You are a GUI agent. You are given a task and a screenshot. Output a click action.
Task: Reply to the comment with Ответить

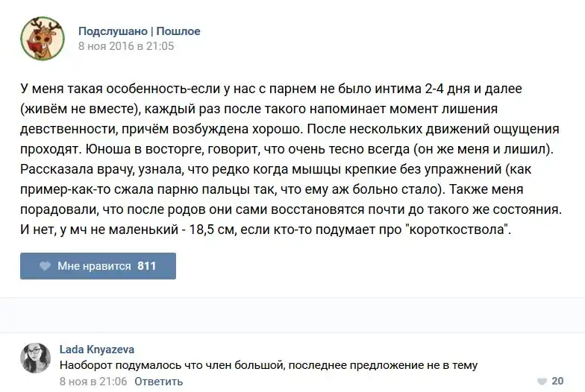pos(159,381)
